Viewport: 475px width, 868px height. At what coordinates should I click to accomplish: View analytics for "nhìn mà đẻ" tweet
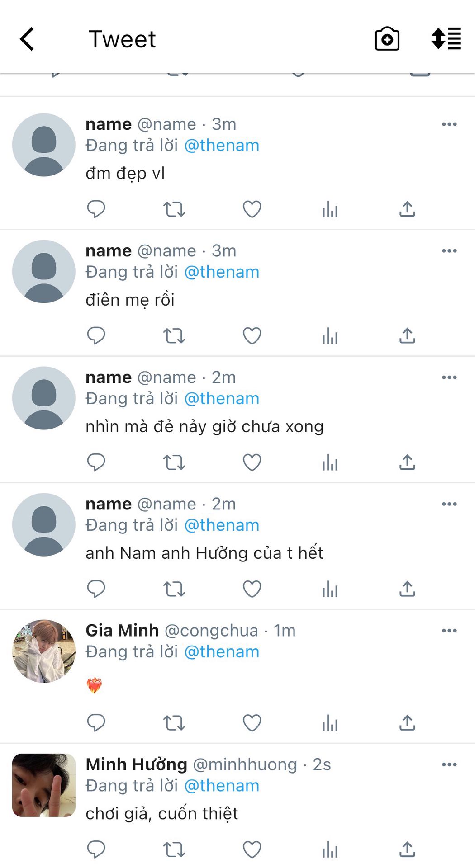(x=330, y=462)
